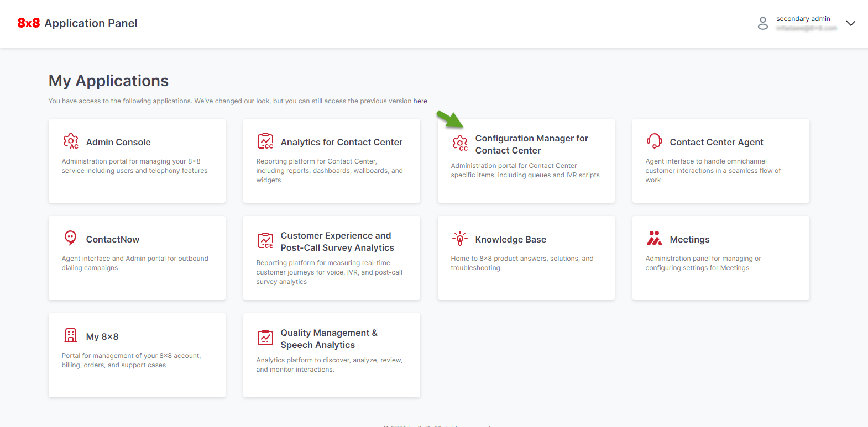Click the Meetings people icon
Image resolution: width=868 pixels, height=427 pixels.
(x=655, y=238)
